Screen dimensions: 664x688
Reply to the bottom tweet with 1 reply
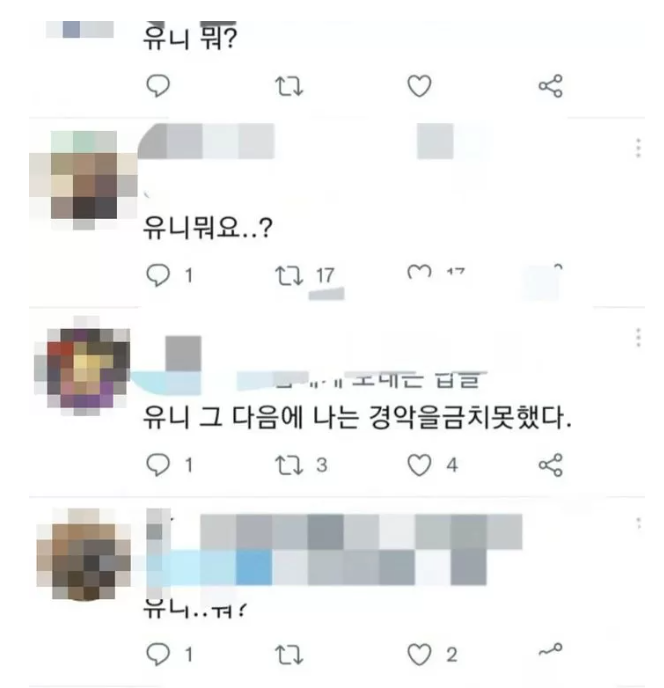[x=158, y=654]
